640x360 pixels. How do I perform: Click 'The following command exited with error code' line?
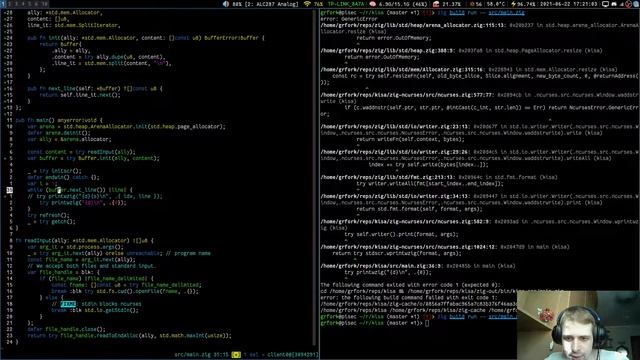[x=411, y=285]
